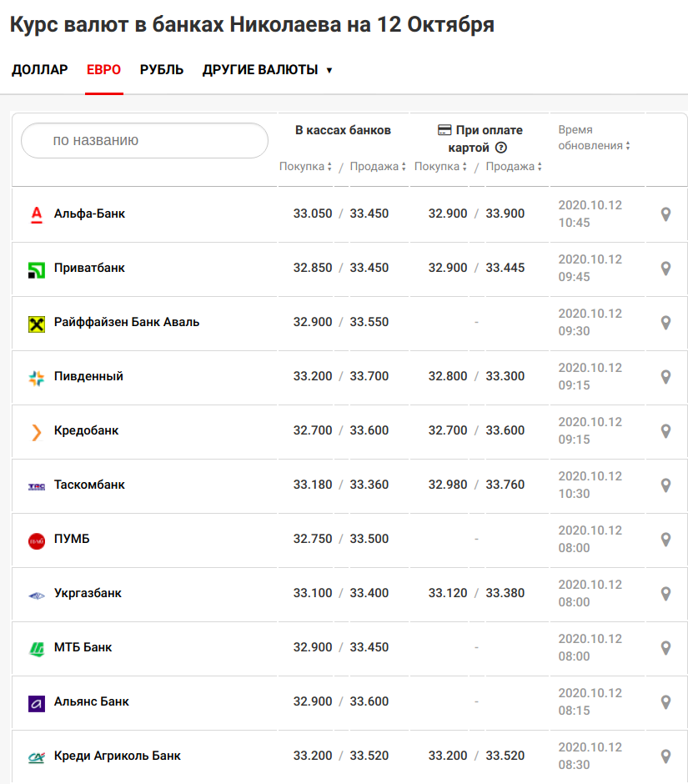Click Таскомбанк card sell rate 33.760
Screen dimensions: 688x784
(x=505, y=485)
